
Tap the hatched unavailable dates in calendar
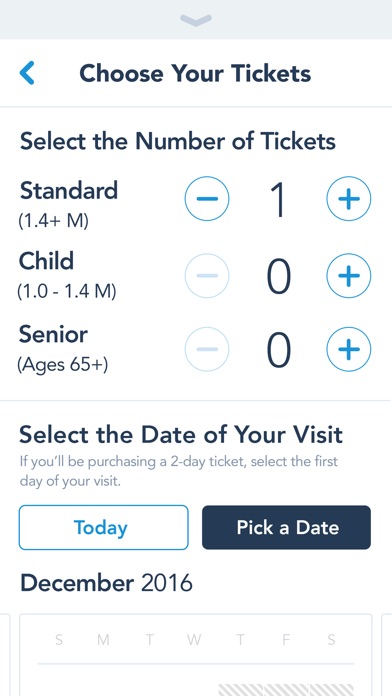(286, 690)
